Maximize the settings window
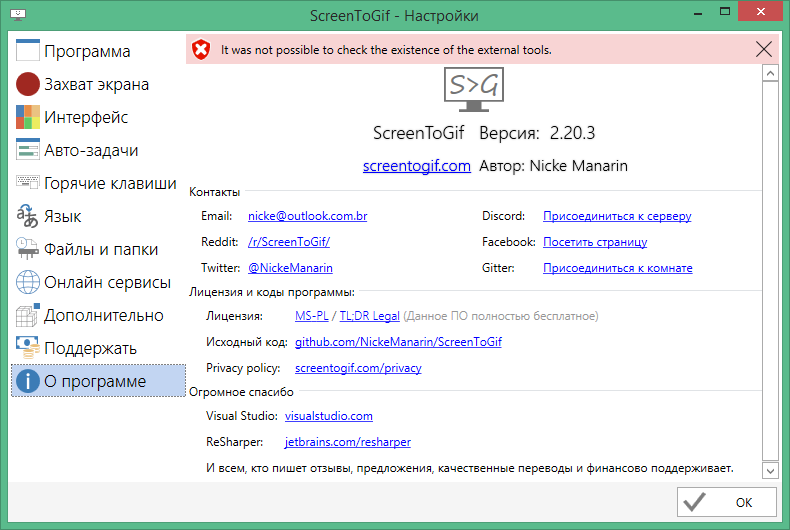Screen dimensions: 790x530 pos(725,12)
